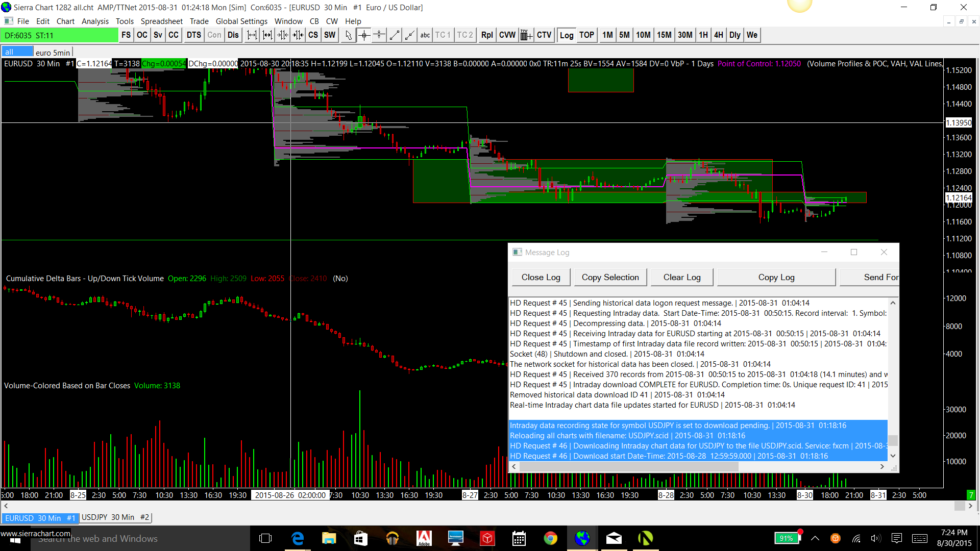The width and height of the screenshot is (980, 551).
Task: Toggle the Log scale button
Action: tap(567, 35)
